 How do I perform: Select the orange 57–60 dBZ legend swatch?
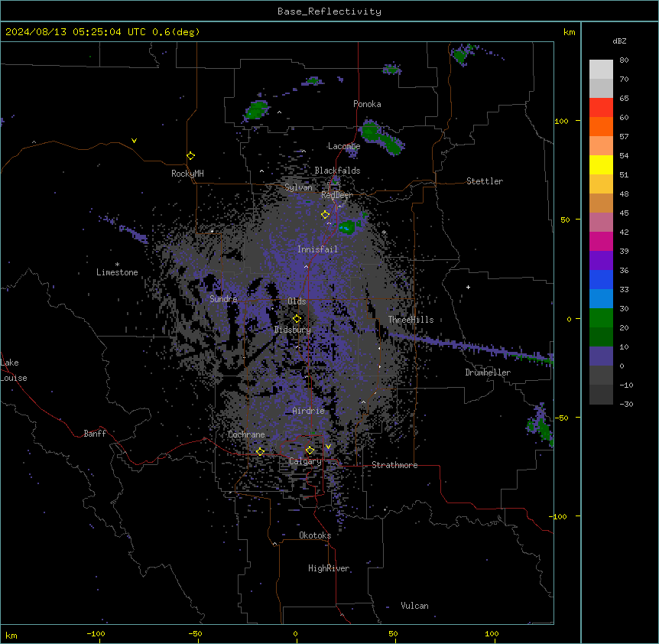point(601,126)
